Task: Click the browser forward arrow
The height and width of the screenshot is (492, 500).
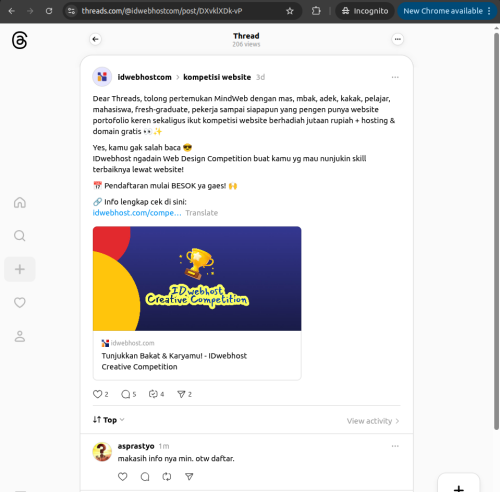Action: 30,11
